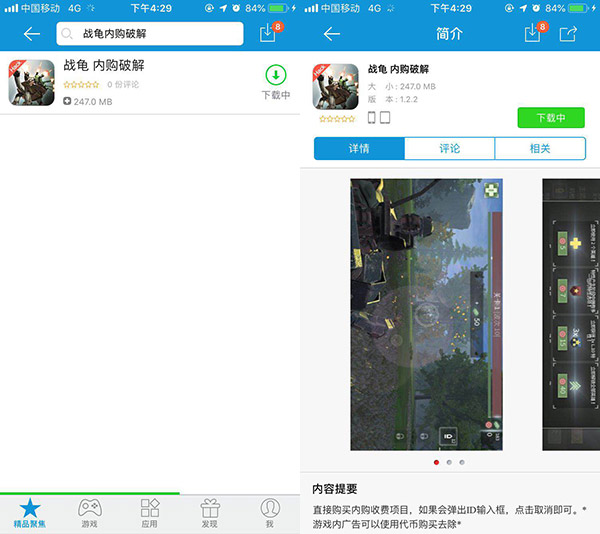
Task: Tap 战龟 app icon on detail page
Action: (336, 86)
